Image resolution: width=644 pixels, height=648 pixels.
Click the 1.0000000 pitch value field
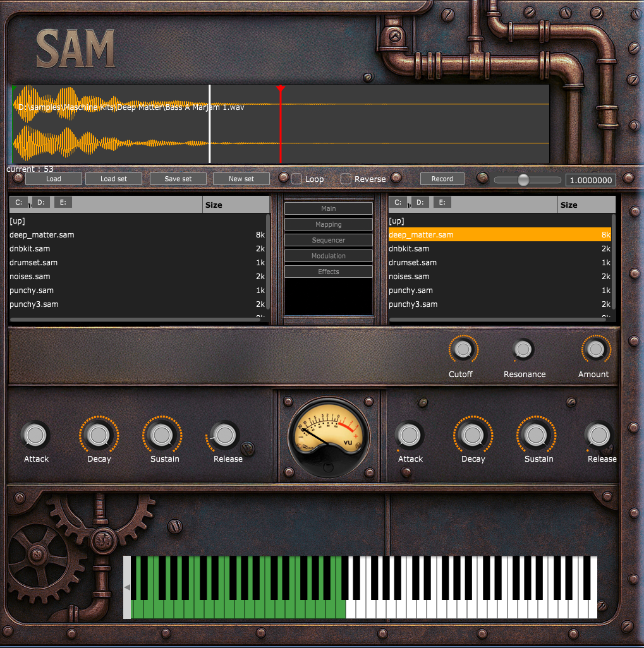tap(590, 180)
